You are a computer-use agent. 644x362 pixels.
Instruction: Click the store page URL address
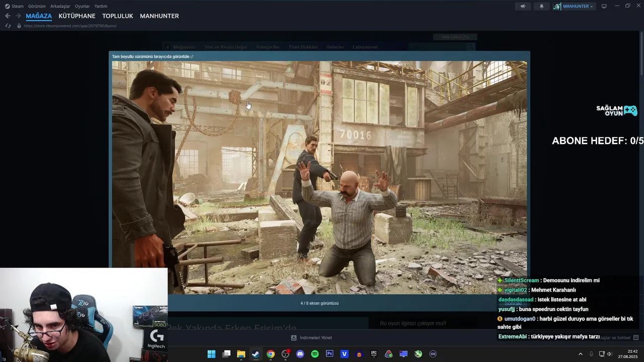point(70,26)
